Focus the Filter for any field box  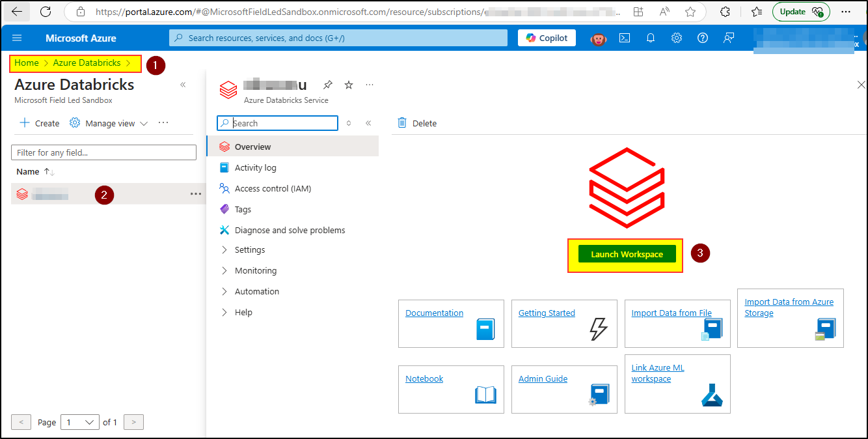[103, 152]
